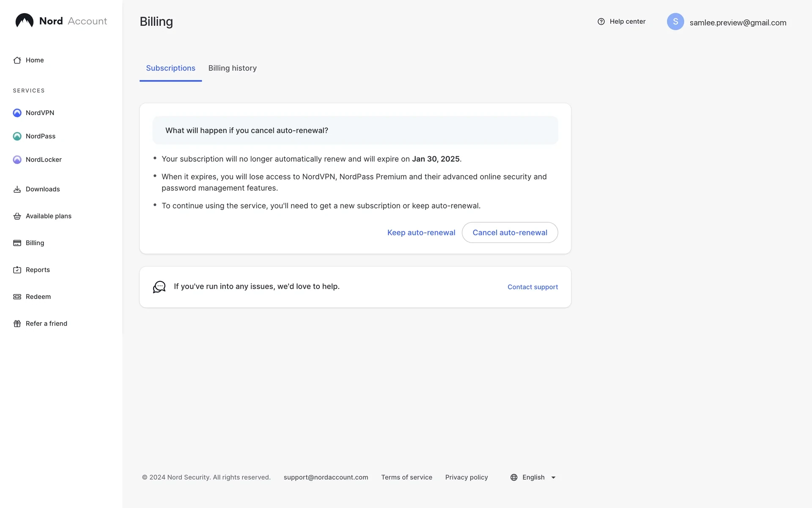Click the globe language icon in footer

514,478
